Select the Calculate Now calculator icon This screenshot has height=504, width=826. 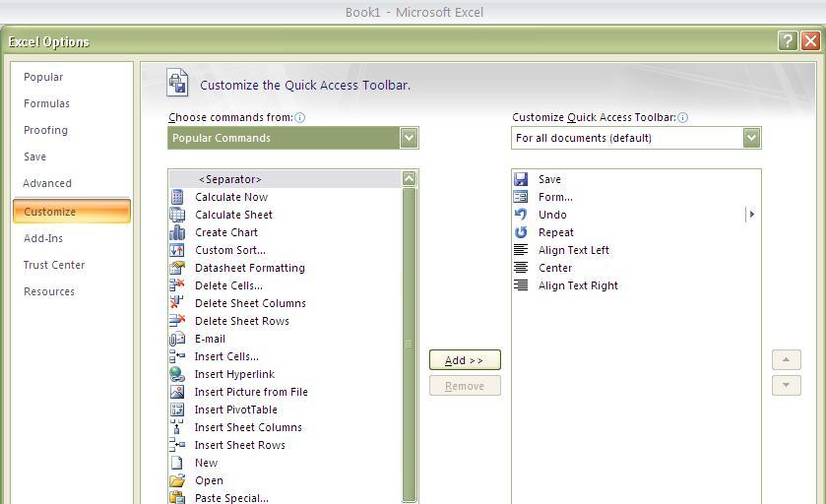point(177,197)
